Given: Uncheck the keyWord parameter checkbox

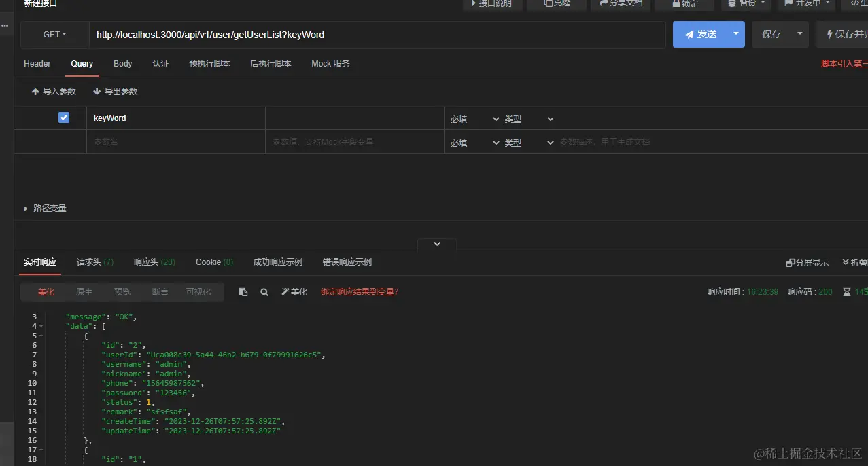Looking at the screenshot, I should pyautogui.click(x=64, y=118).
